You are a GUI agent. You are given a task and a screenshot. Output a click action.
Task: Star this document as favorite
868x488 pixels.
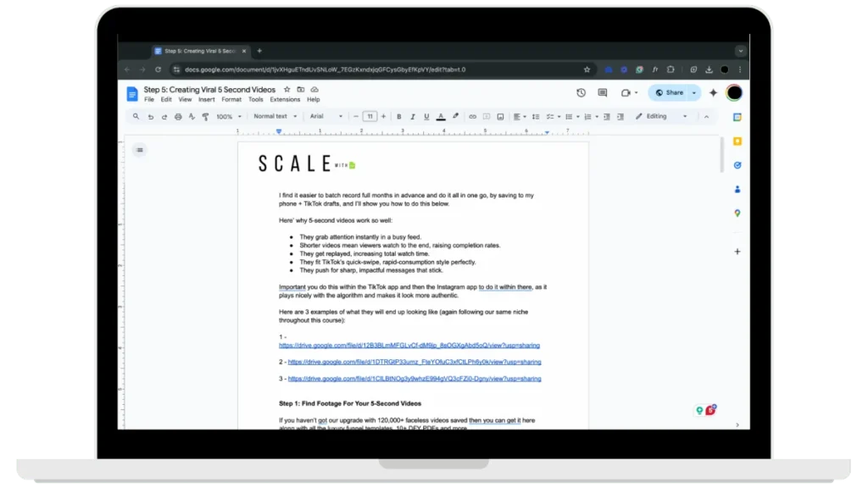tap(287, 90)
